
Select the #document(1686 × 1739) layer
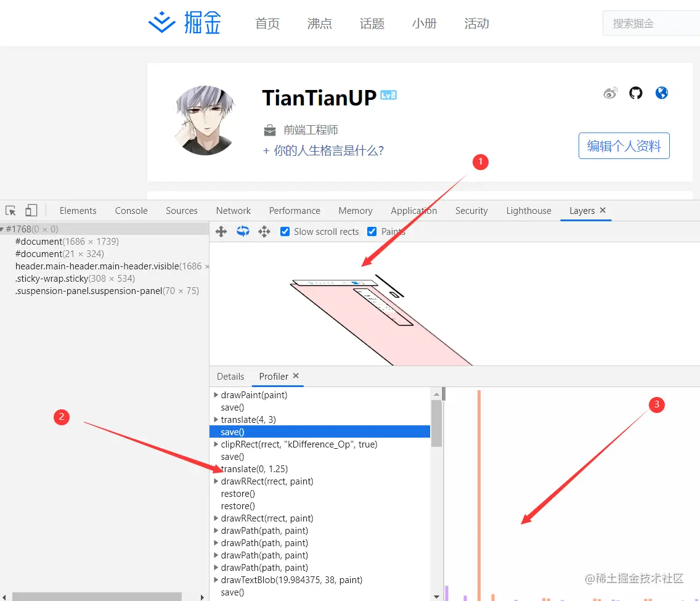point(67,242)
